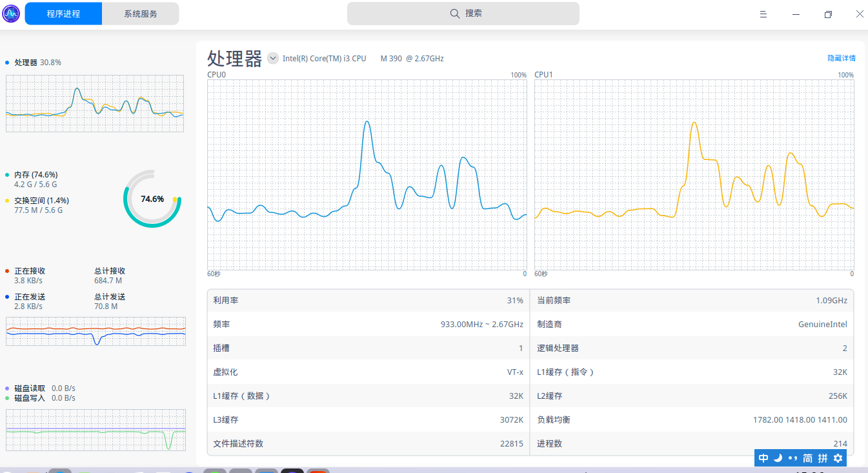Click the CPU0 usage graph

click(367, 175)
